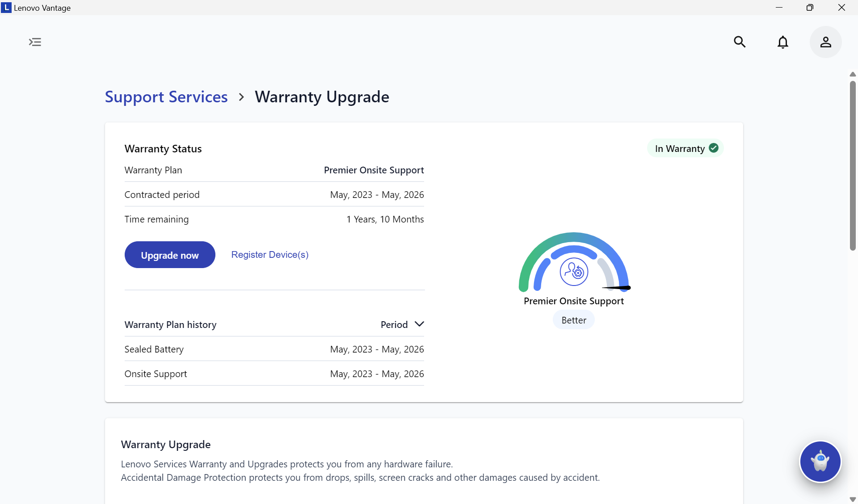Open the Register Device(s) link
858x504 pixels.
(x=269, y=255)
